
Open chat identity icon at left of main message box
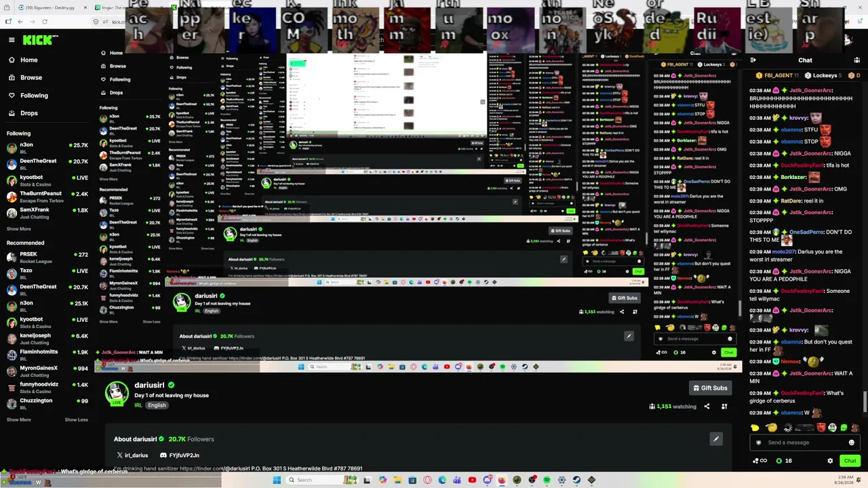[758, 443]
